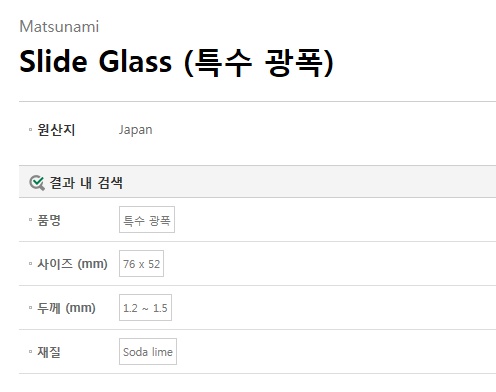Click the 사이즈 (mm) row label

point(72,264)
